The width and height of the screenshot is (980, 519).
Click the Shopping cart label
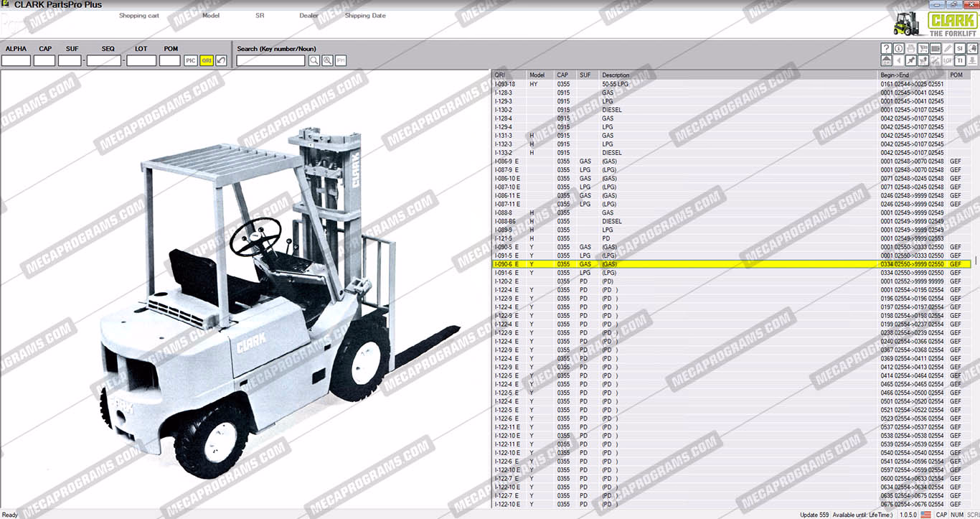coord(139,16)
